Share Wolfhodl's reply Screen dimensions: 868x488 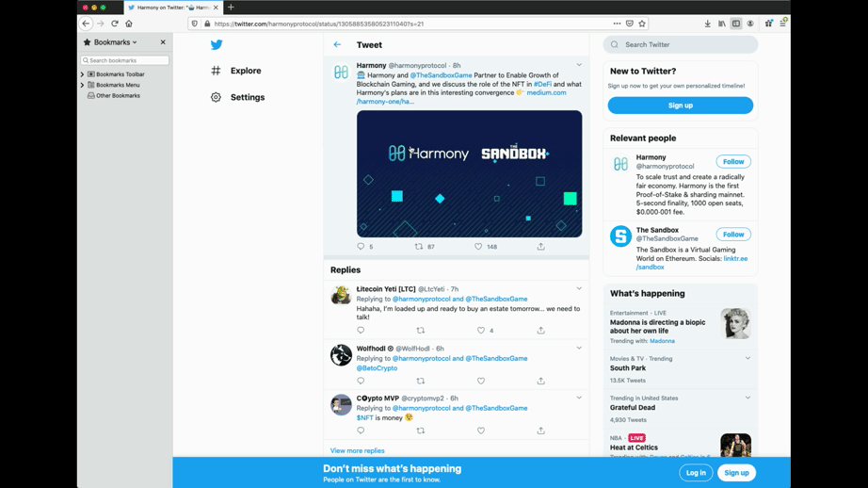(x=540, y=381)
